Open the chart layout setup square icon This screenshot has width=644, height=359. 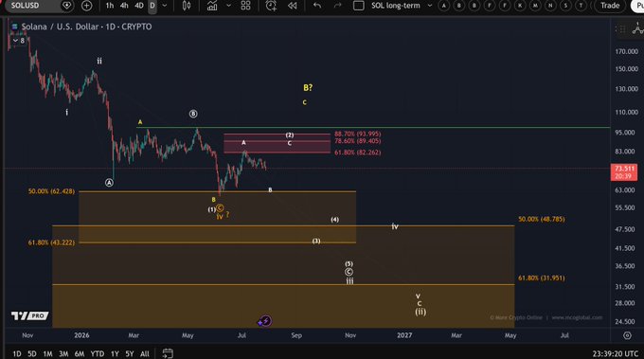pos(359,6)
